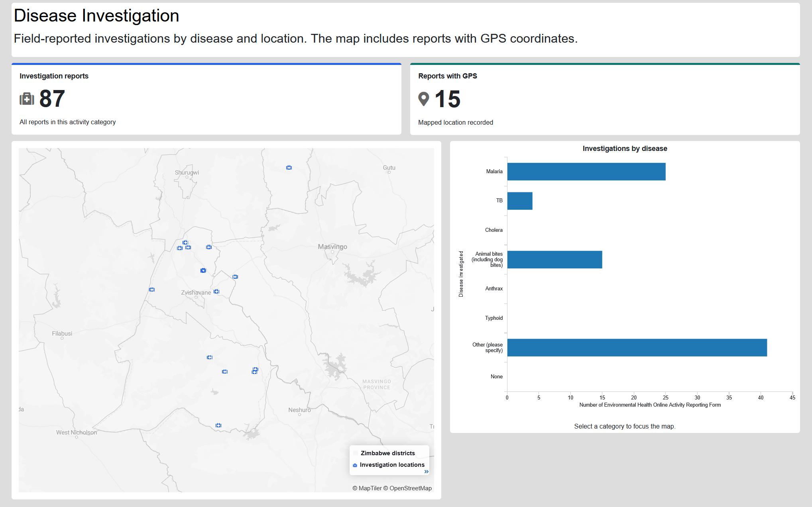
Task: Click the None category label
Action: click(496, 377)
